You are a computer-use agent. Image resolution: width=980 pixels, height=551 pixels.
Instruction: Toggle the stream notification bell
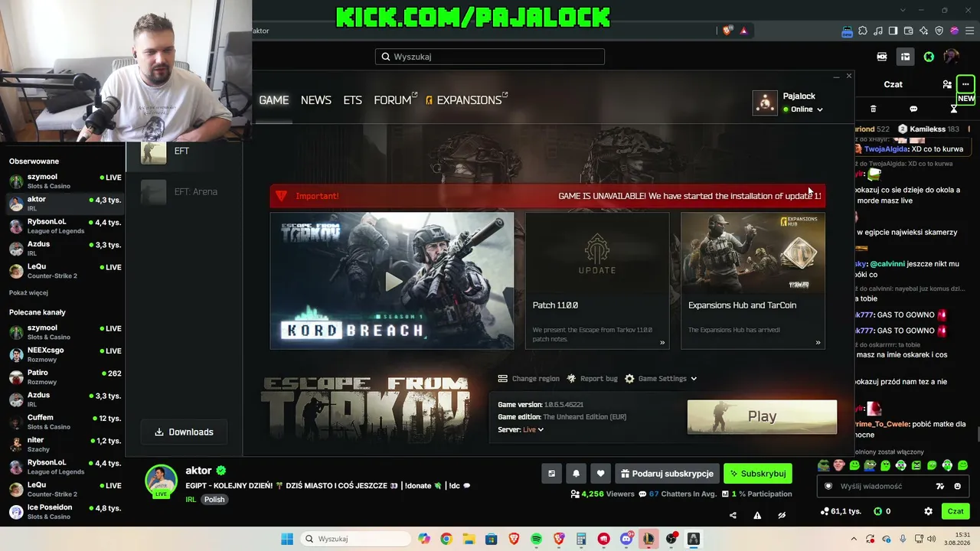point(576,474)
